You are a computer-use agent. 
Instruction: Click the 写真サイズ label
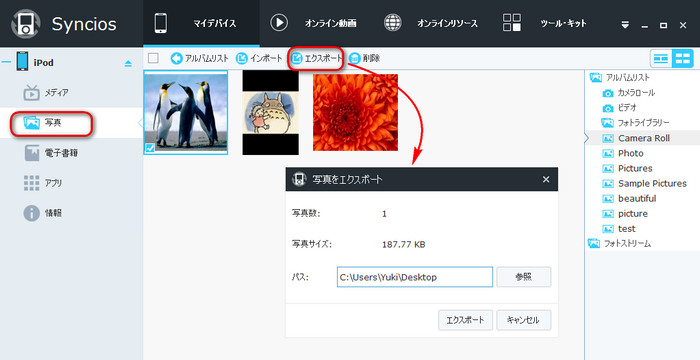click(x=312, y=245)
